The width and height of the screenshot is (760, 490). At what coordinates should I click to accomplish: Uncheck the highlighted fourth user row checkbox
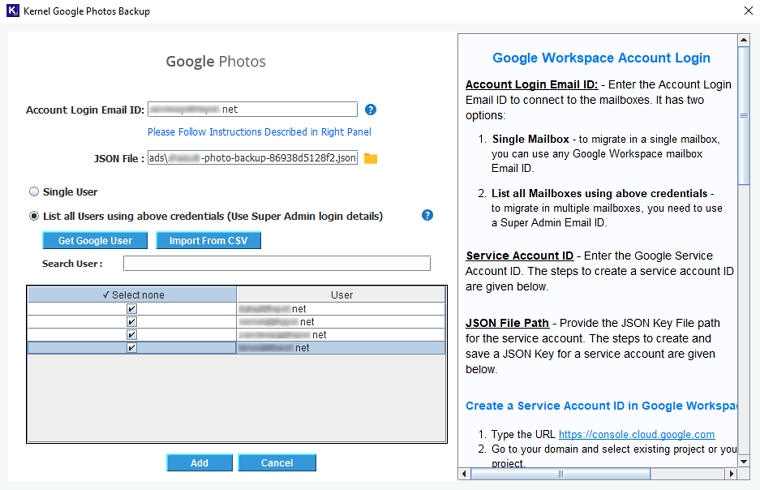(131, 348)
